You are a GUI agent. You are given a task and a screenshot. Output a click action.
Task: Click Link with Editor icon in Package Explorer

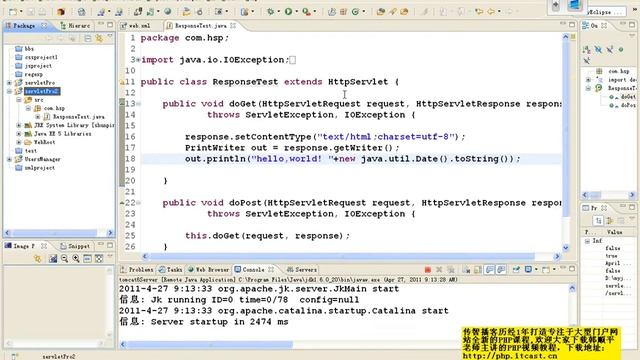point(99,38)
